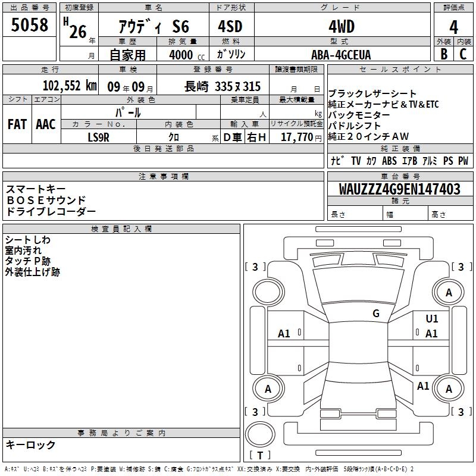The height and width of the screenshot is (476, 476).
Task: Click the G mark on the windshield
Action: (x=375, y=314)
